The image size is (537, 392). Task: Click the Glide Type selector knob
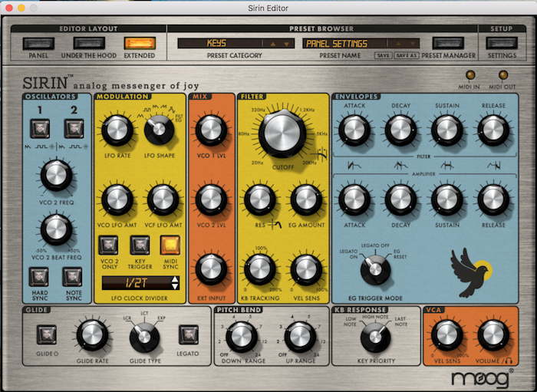tap(144, 338)
